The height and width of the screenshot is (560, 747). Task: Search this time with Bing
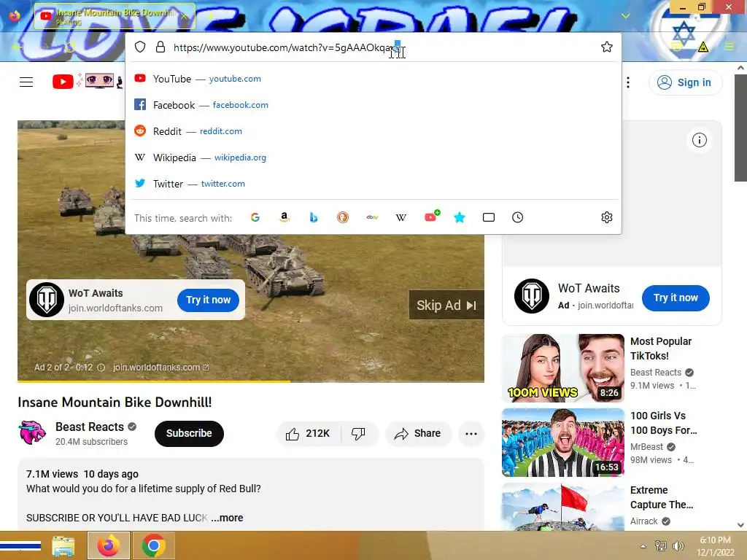point(314,217)
